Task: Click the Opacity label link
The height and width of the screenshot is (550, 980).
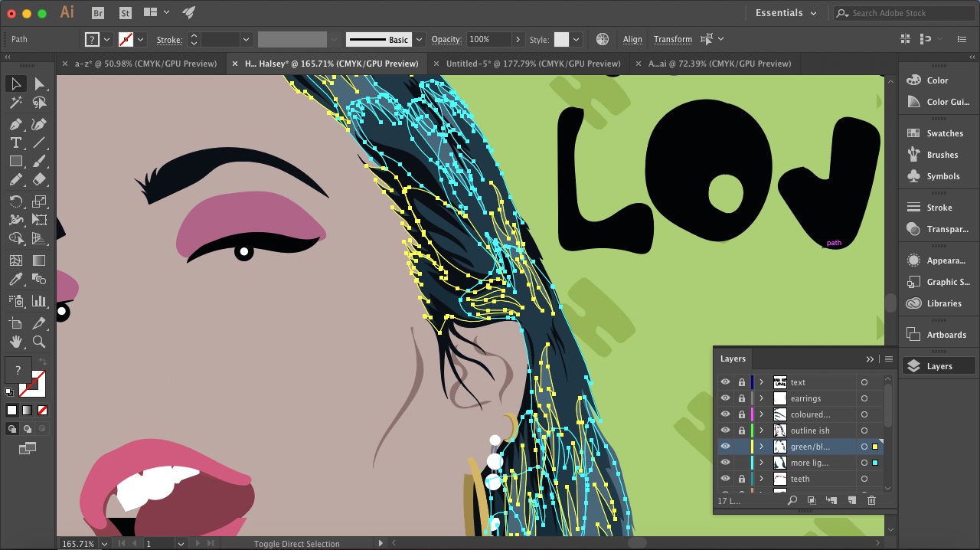Action: [446, 39]
